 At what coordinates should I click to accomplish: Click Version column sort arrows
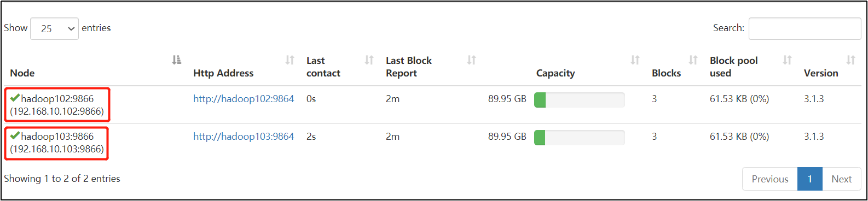(x=850, y=60)
